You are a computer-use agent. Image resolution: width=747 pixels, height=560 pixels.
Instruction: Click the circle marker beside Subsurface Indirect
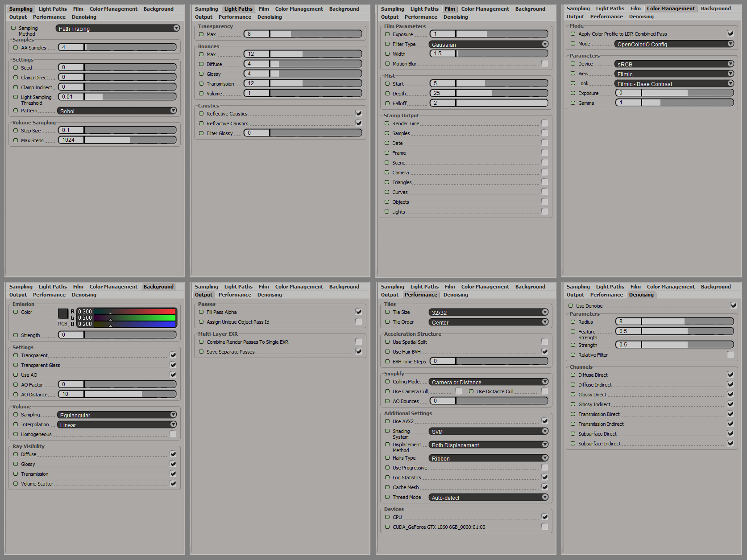[x=573, y=444]
